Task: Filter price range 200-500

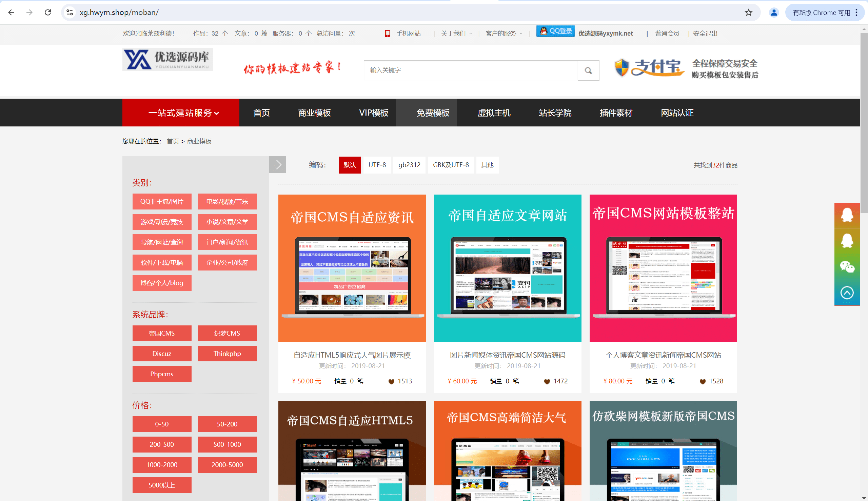Action: pyautogui.click(x=162, y=444)
